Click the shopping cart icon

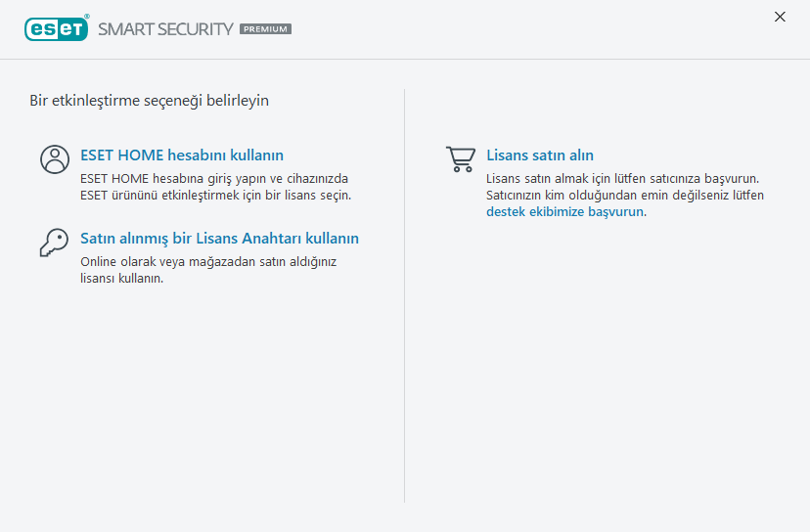460,158
